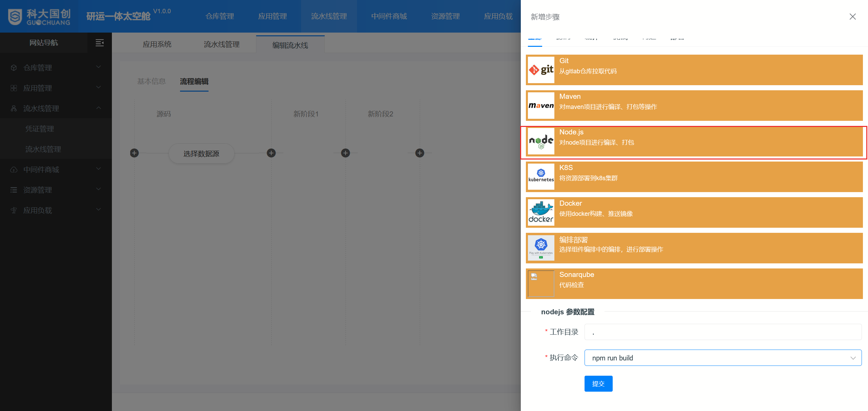Click the 应用管理 grid icon in sidebar
This screenshot has width=868, height=411.
pos(14,88)
